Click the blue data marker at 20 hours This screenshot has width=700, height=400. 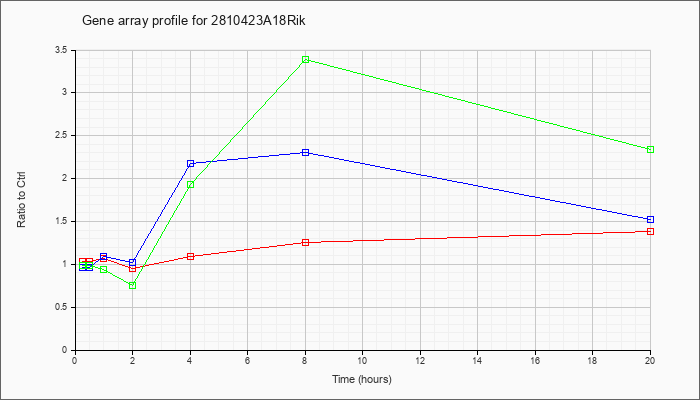650,219
